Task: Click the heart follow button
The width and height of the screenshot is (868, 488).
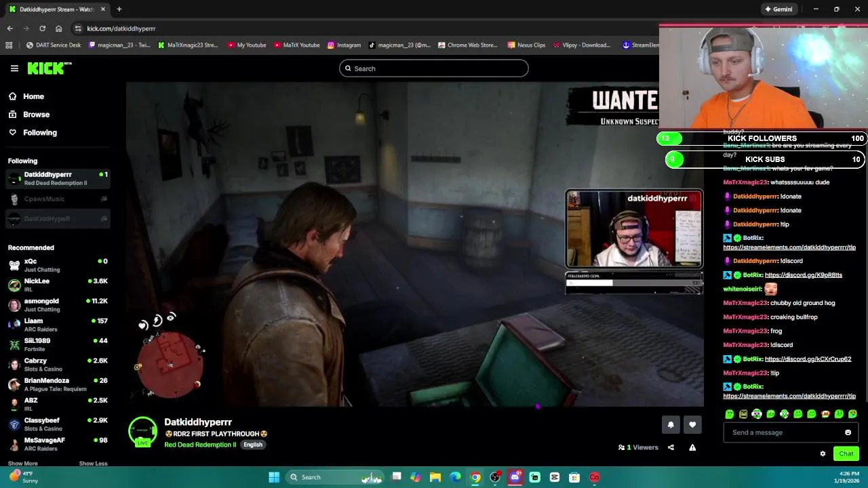Action: pos(692,425)
